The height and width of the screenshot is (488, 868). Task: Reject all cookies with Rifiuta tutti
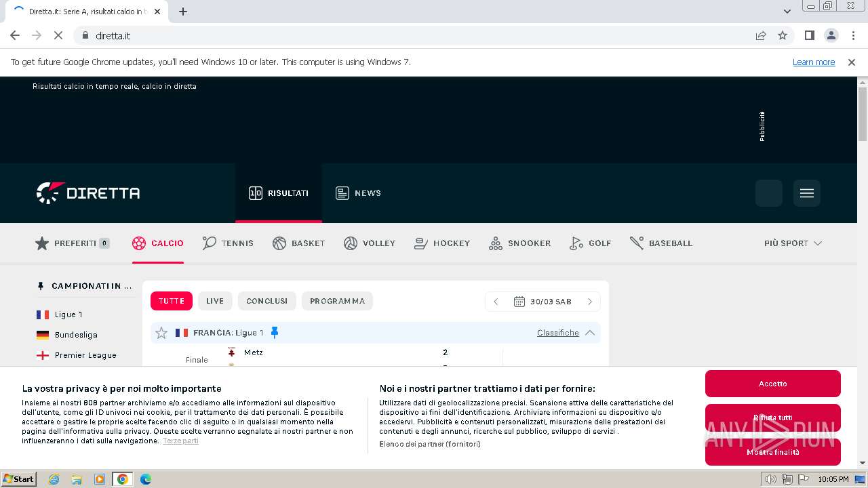(x=773, y=418)
